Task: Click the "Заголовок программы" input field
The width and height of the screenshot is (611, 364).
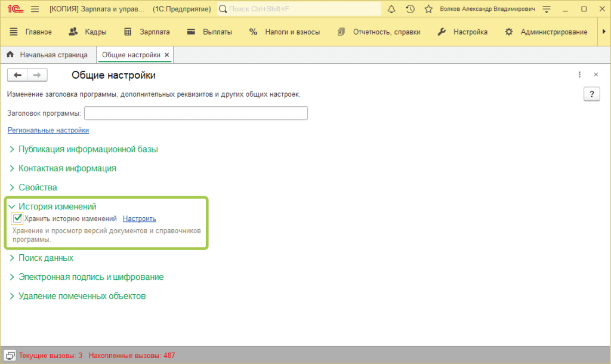Action: [x=196, y=113]
